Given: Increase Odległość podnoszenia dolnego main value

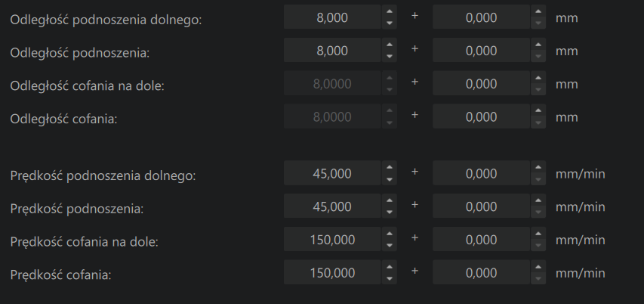Looking at the screenshot, I should click(390, 11).
